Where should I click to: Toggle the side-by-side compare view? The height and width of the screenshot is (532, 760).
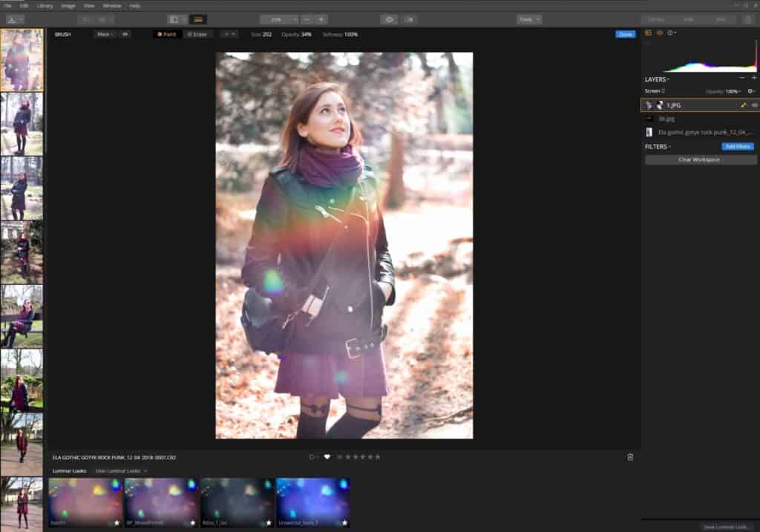pyautogui.click(x=175, y=20)
